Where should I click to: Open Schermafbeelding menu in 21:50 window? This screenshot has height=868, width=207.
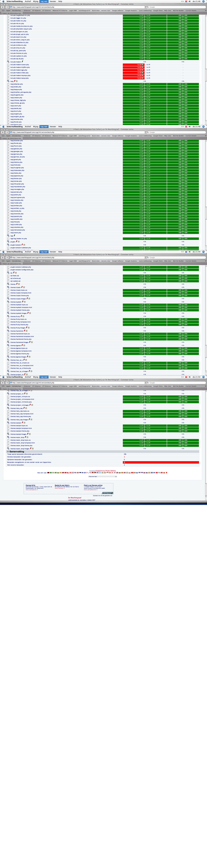pyautogui.click(x=15, y=377)
